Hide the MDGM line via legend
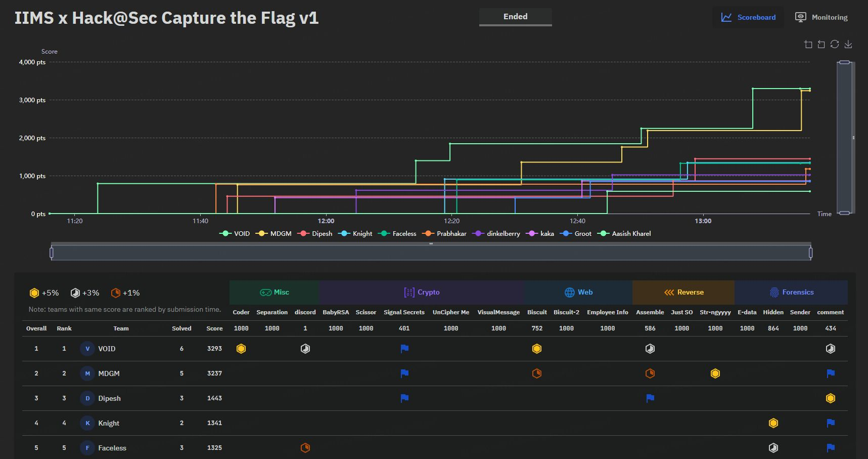This screenshot has width=868, height=459. point(275,234)
